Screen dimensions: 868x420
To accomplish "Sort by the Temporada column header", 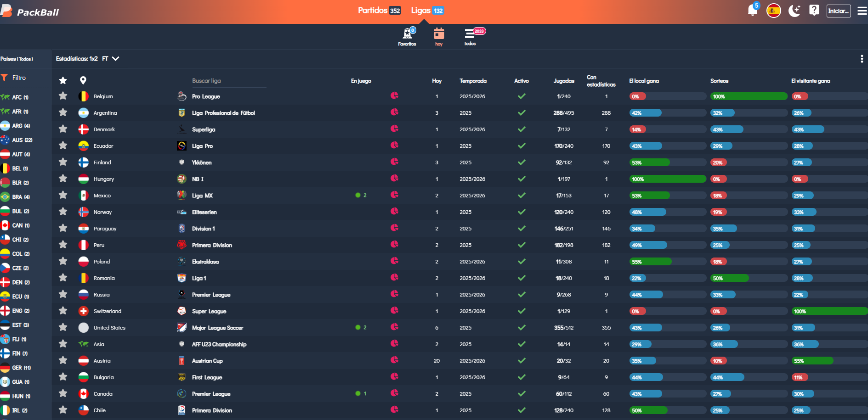I will pyautogui.click(x=473, y=81).
